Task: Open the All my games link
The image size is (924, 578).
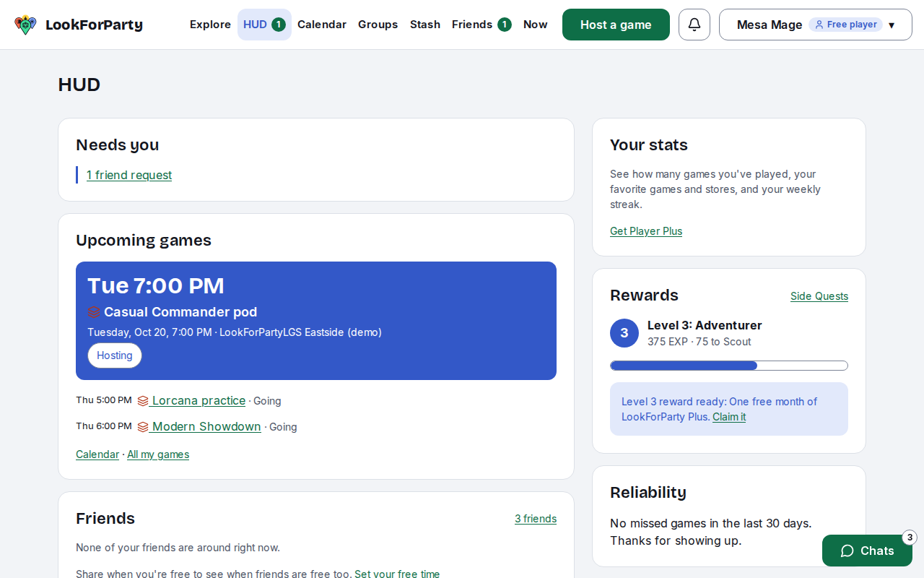Action: [x=158, y=454]
